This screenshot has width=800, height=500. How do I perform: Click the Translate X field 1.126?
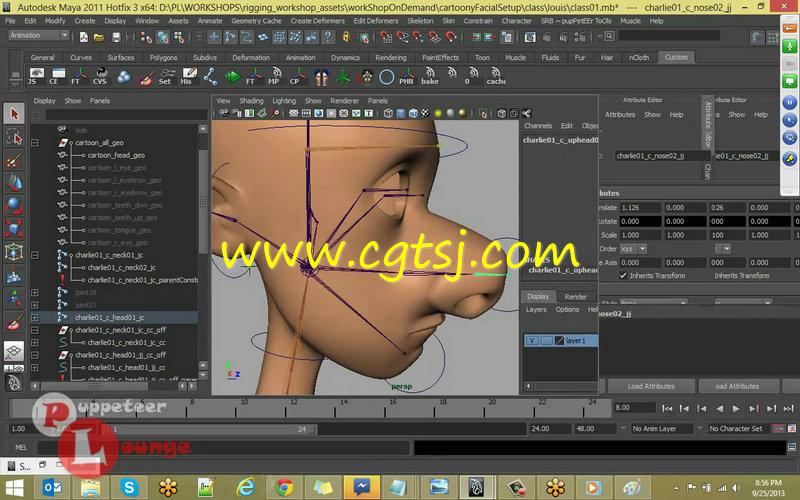(x=640, y=208)
